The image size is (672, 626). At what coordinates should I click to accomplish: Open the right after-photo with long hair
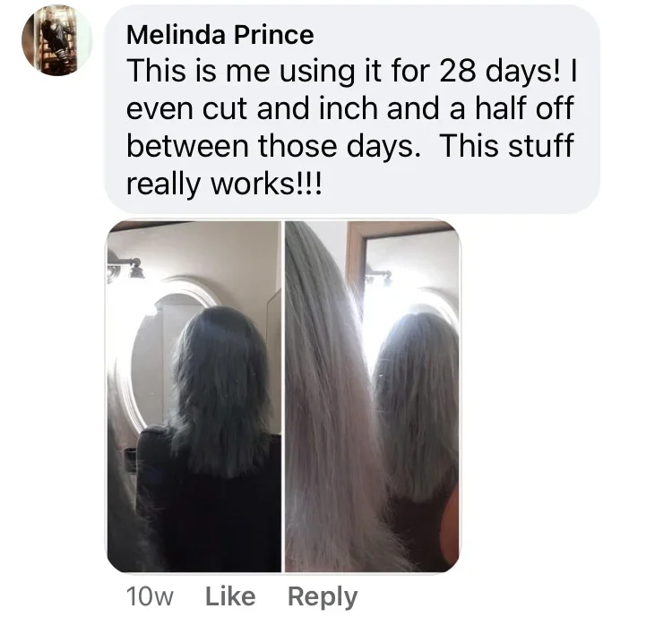coord(373,397)
